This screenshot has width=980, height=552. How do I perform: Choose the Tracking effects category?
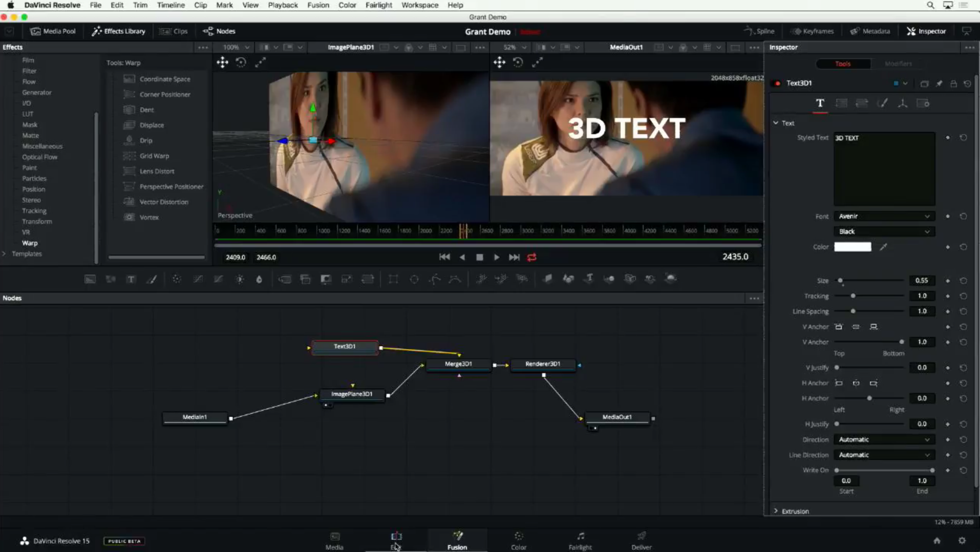(34, 211)
